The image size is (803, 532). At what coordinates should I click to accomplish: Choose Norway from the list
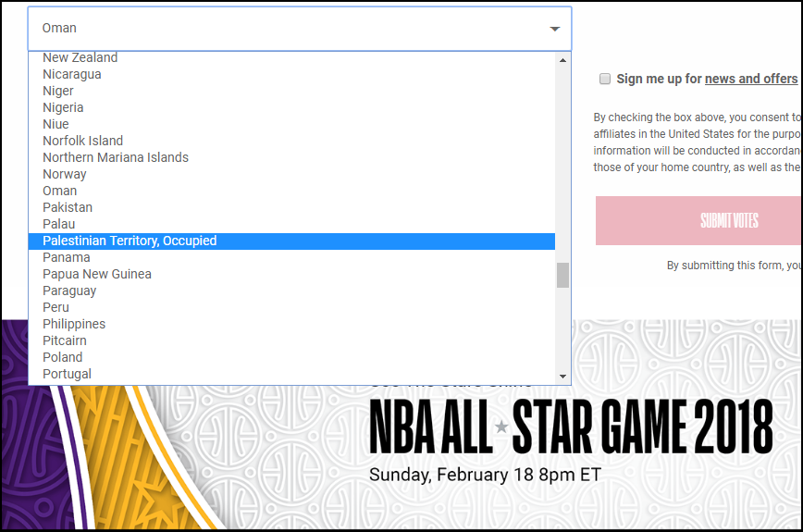point(291,174)
